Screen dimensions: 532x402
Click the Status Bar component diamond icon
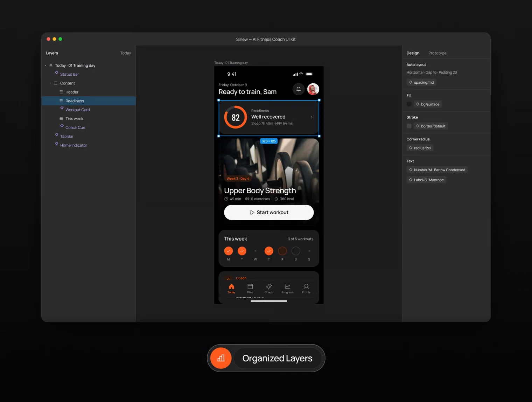click(x=56, y=73)
